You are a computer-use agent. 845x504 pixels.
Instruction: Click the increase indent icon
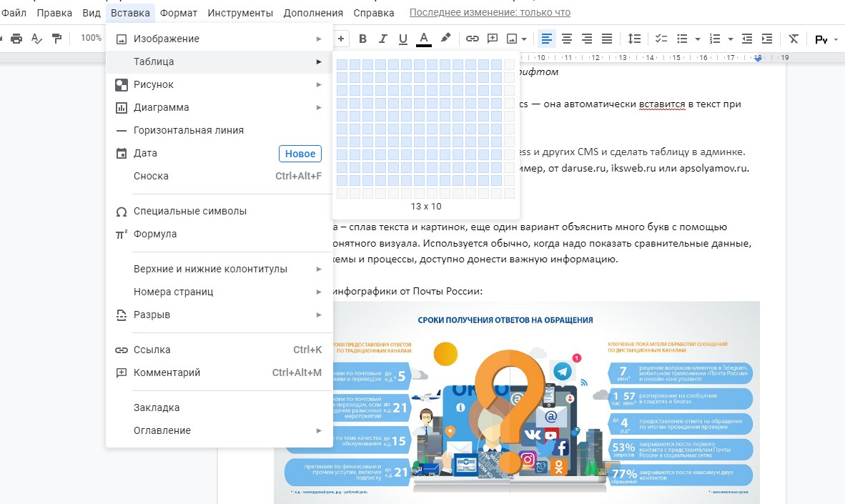point(767,39)
